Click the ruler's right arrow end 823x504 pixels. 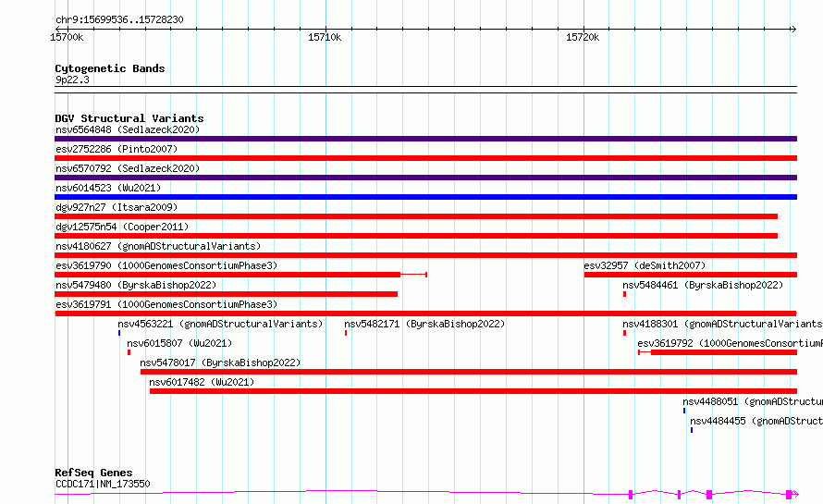click(x=793, y=30)
